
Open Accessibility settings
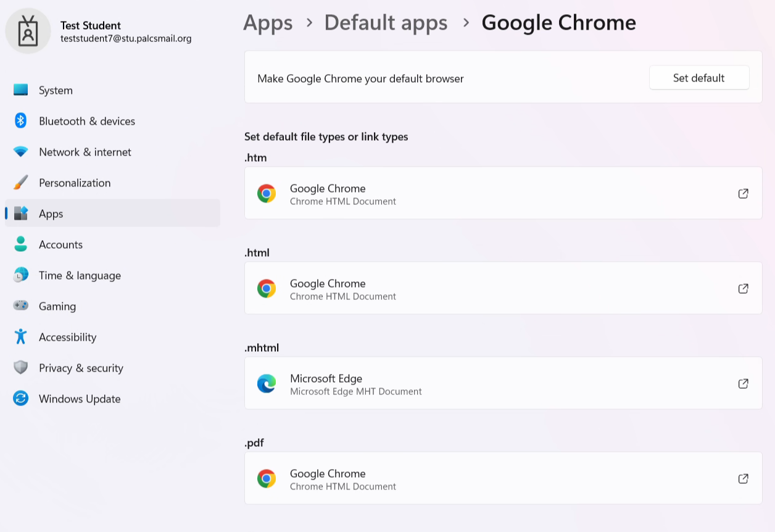pos(112,337)
